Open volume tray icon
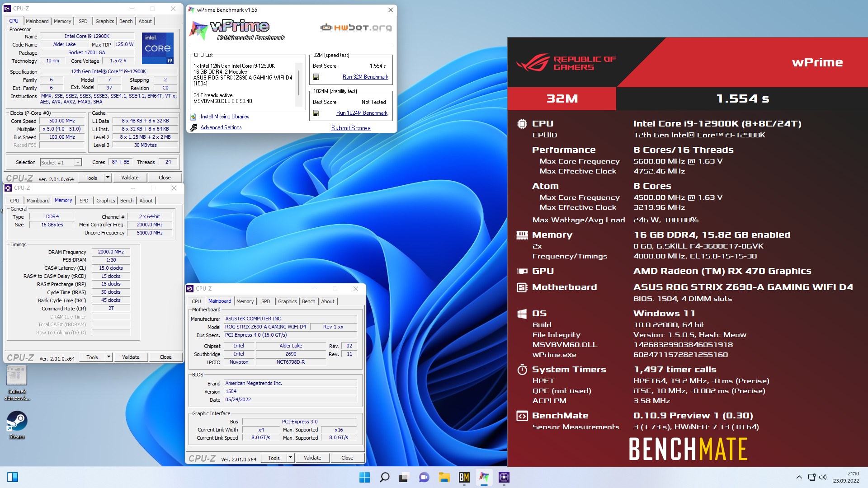 823,477
